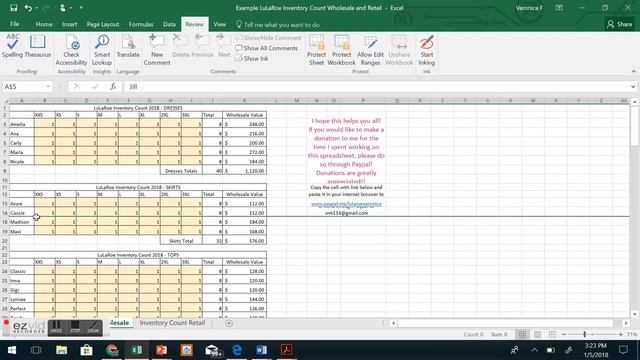This screenshot has width=640, height=360.
Task: Run Check Accessibility
Action: (71, 50)
